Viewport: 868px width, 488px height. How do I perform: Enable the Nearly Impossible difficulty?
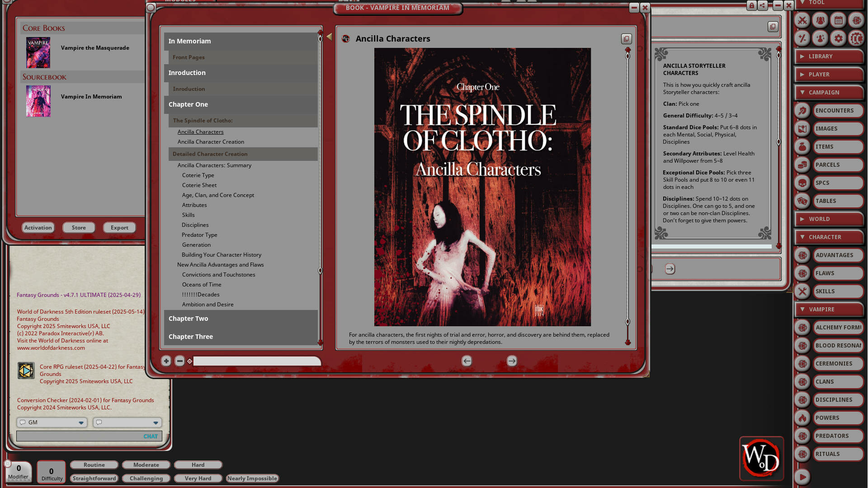pyautogui.click(x=252, y=478)
